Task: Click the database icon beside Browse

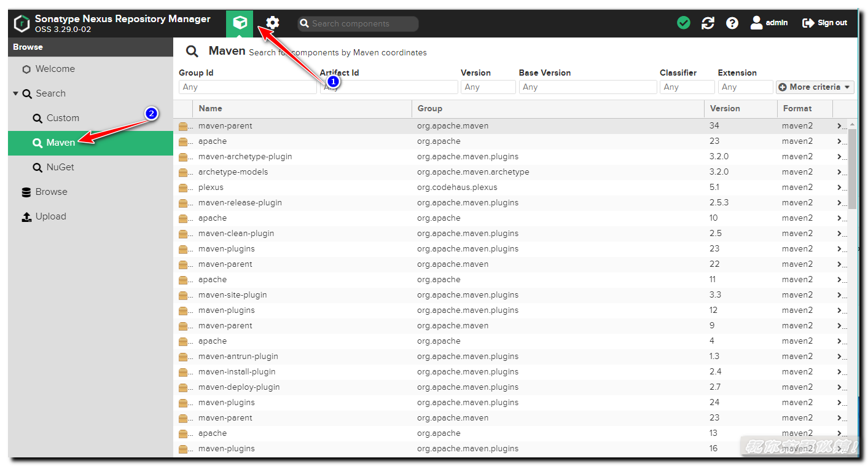Action: 26,192
